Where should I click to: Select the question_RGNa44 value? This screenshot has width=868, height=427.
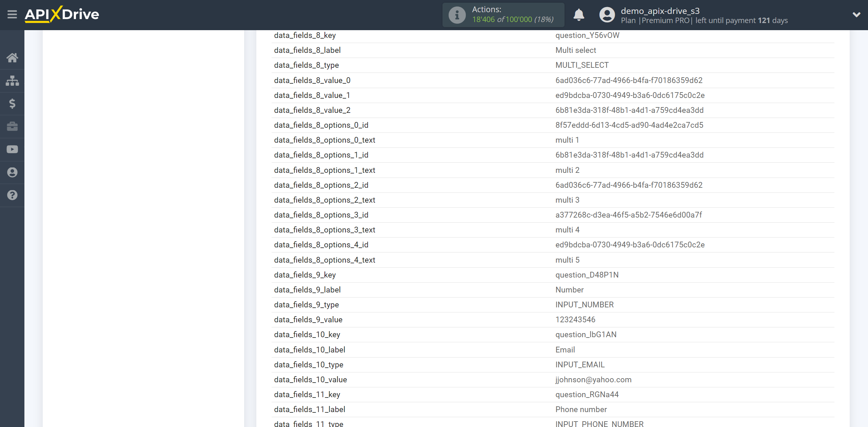click(587, 394)
